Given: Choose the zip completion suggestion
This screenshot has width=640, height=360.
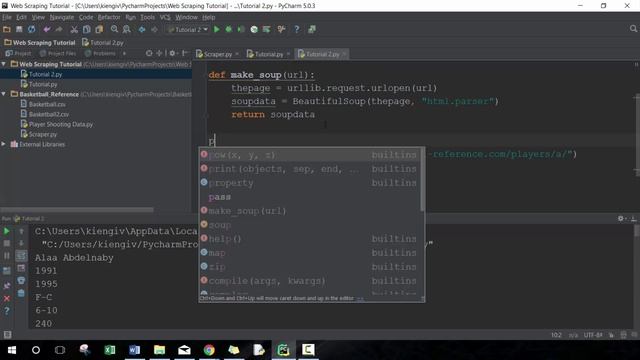Looking at the screenshot, I should pos(309,267).
